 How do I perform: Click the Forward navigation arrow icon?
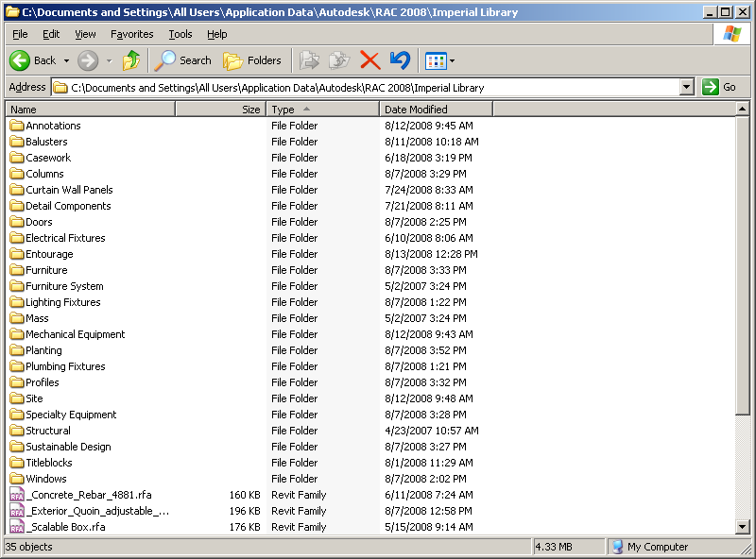(x=88, y=60)
